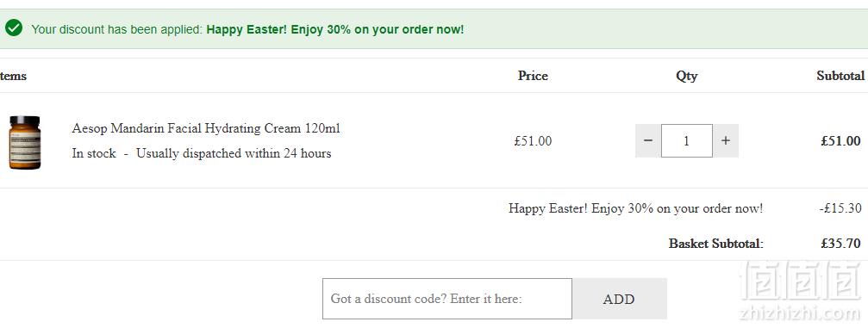Click the £51.00 unit price
This screenshot has height=328, width=868.
(533, 141)
